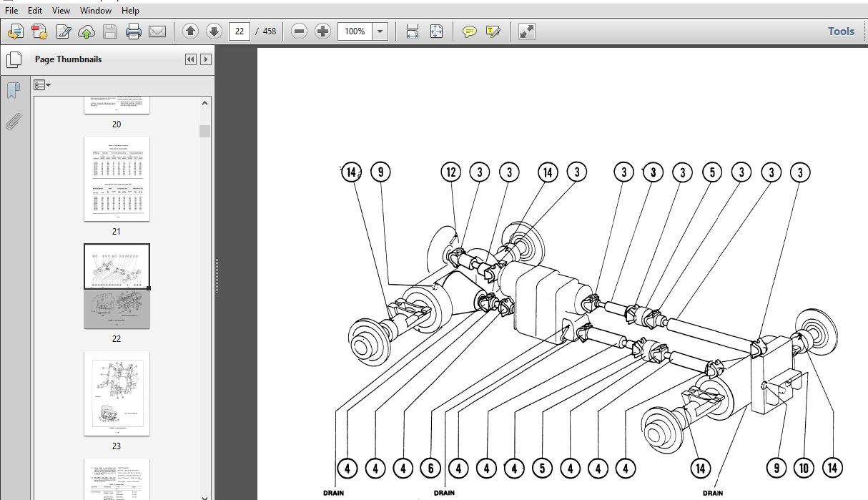Click thumbnail scrollbar down arrow
Screen dimensions: 868x500
point(205,498)
